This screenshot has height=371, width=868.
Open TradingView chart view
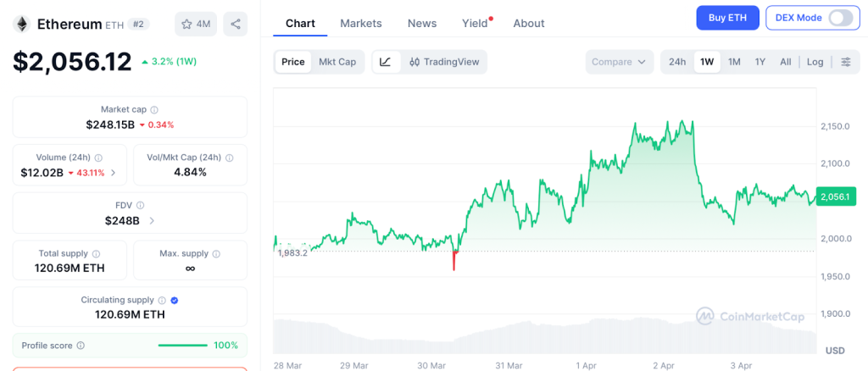point(443,62)
